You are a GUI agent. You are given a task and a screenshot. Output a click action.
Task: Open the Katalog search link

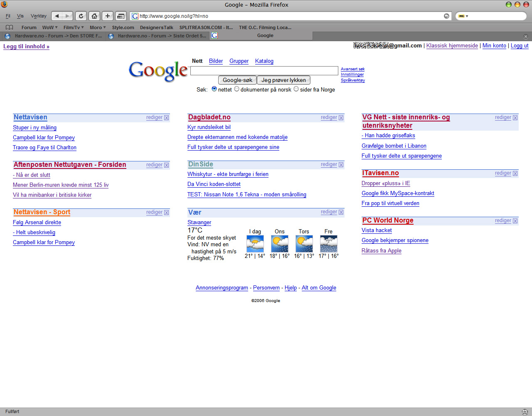(264, 61)
